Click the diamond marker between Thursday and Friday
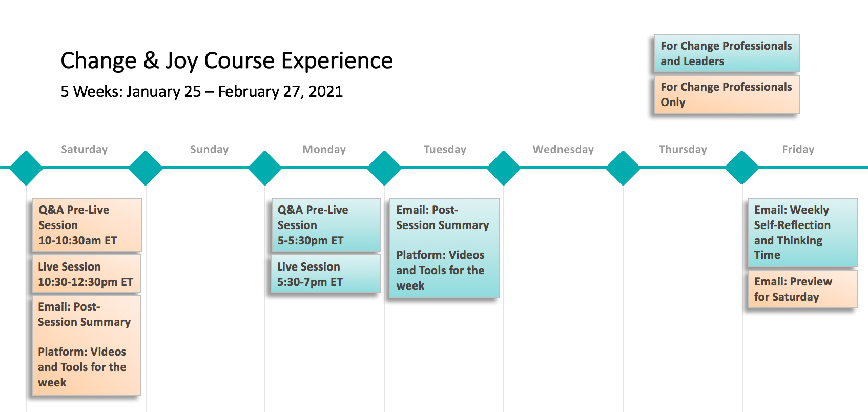The width and height of the screenshot is (868, 412). (x=742, y=168)
